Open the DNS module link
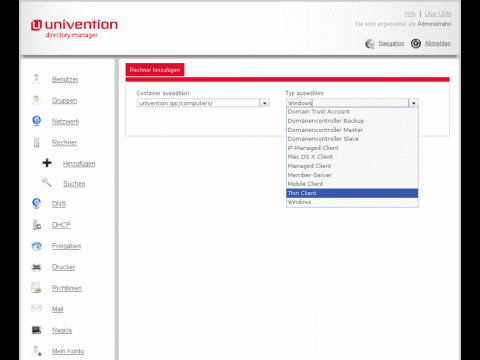Viewport: 480px width, 360px height. click(59, 204)
